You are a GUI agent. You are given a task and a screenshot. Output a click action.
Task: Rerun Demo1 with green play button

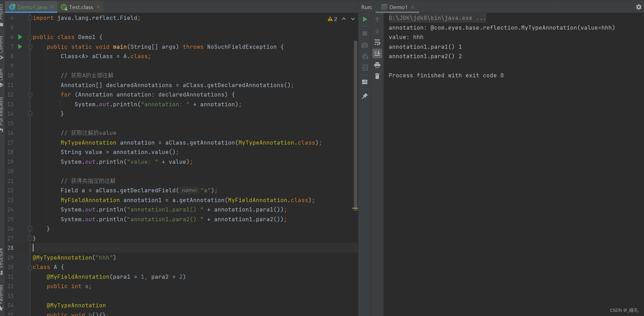point(365,20)
